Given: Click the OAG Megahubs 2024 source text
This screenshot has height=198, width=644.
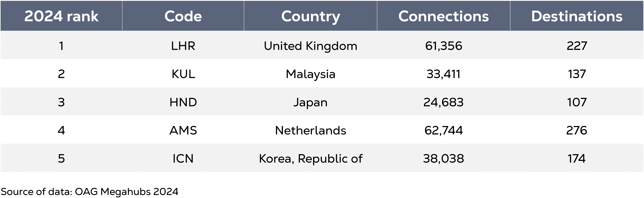Looking at the screenshot, I should pos(127,192).
